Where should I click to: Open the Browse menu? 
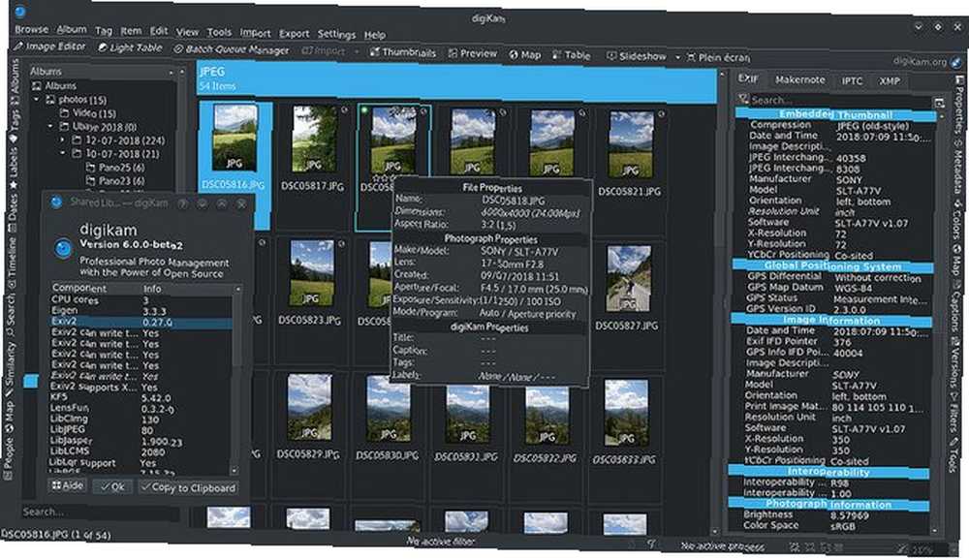pyautogui.click(x=32, y=29)
